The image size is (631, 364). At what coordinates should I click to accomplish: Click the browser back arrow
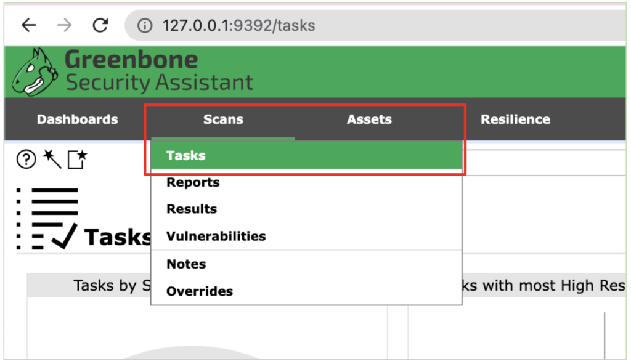pyautogui.click(x=29, y=25)
